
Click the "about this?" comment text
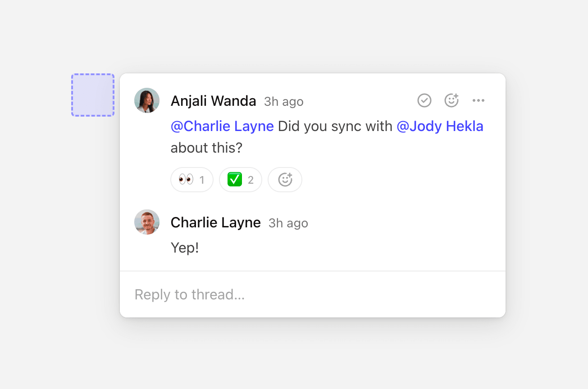coord(206,148)
